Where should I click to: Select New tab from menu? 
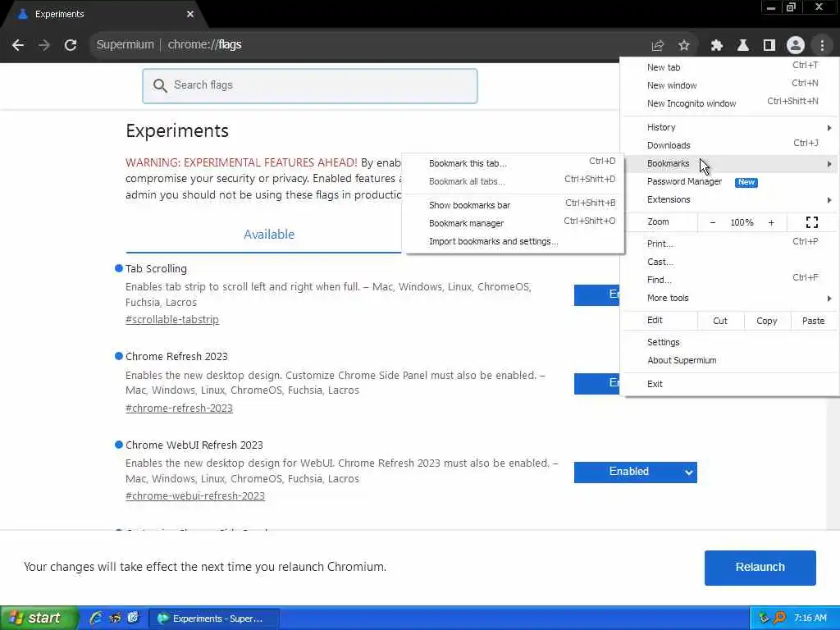[729, 67]
